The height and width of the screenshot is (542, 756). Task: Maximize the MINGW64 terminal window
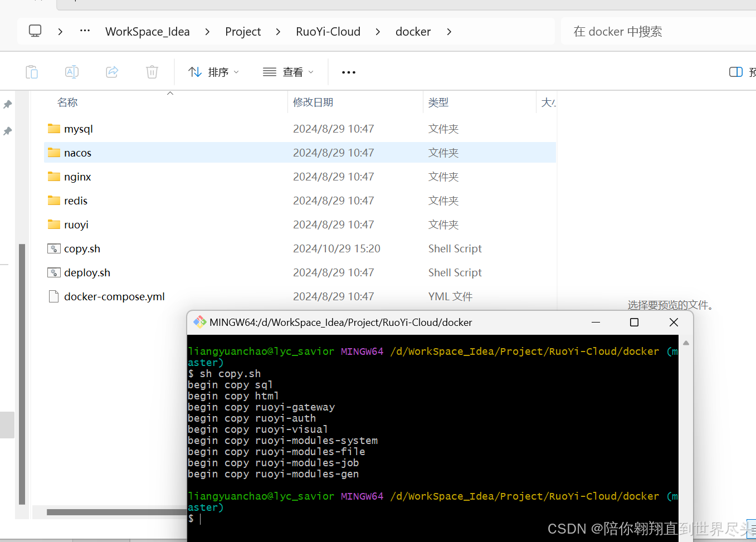634,323
